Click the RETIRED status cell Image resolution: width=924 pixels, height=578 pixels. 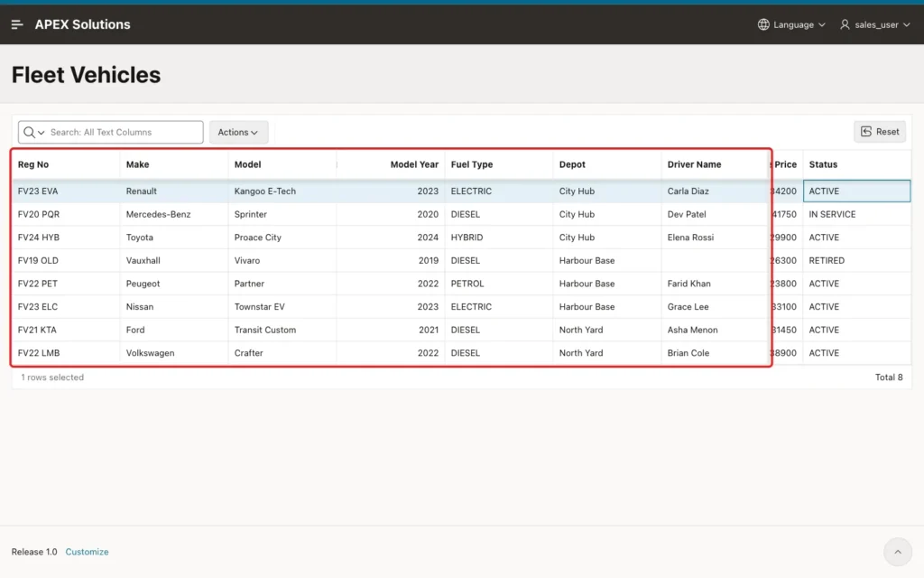click(857, 260)
